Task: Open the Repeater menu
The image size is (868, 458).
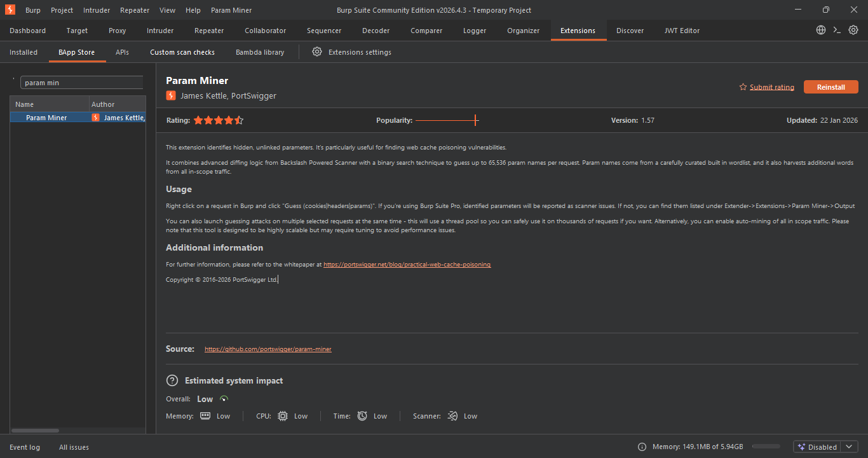Action: 135,10
